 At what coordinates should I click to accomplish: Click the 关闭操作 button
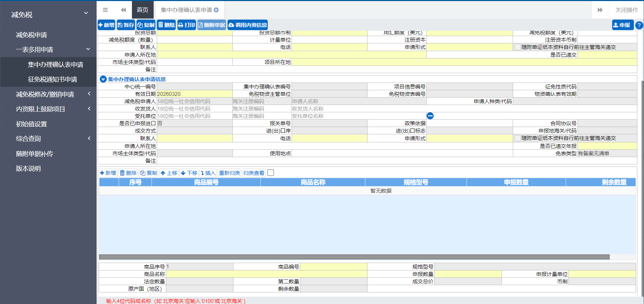tap(626, 10)
